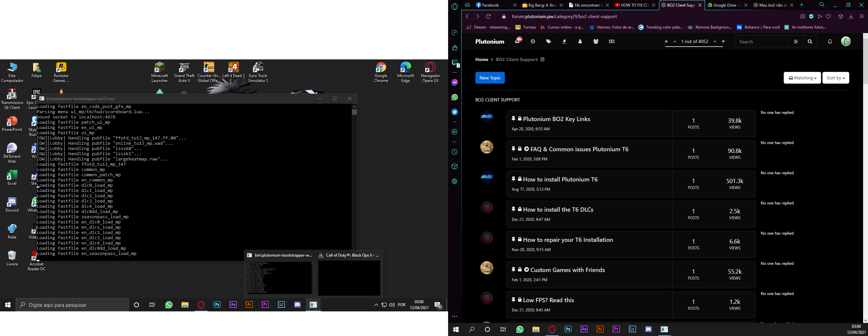Open Messenger in the Opera GX sidebar

click(x=455, y=82)
